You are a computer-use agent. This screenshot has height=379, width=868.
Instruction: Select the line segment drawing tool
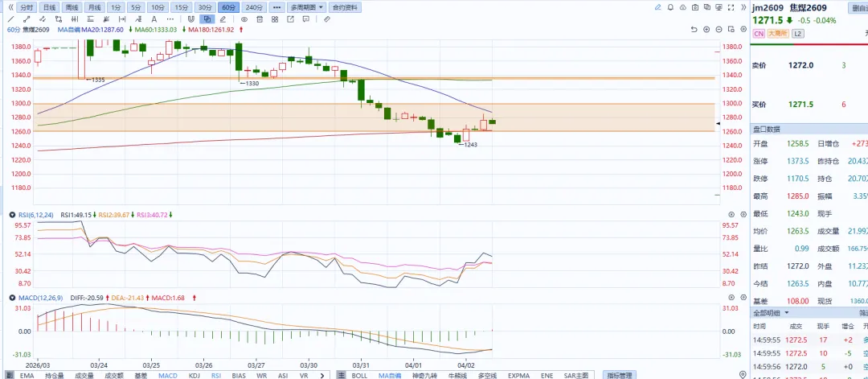point(27,19)
